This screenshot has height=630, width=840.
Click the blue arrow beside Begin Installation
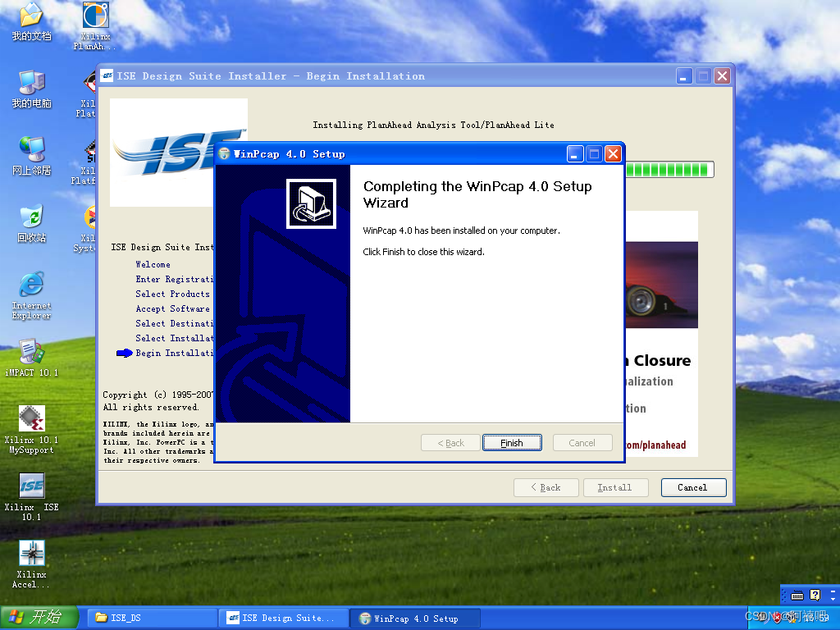125,353
